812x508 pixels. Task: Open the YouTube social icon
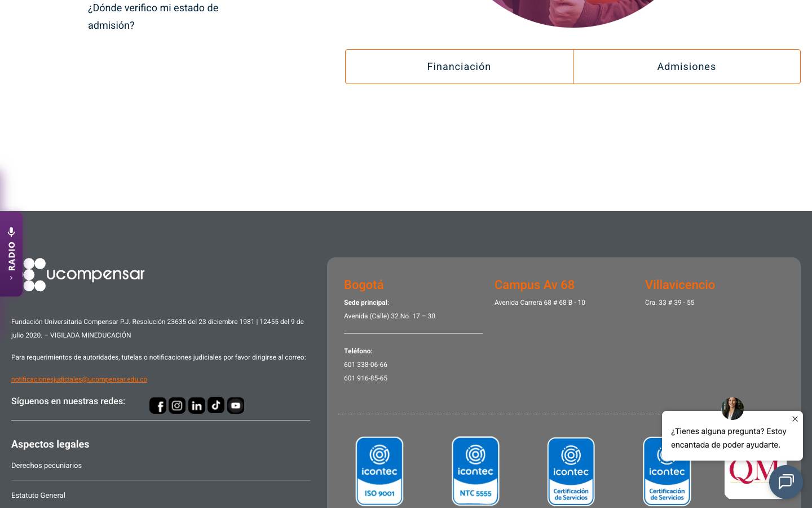tap(236, 405)
